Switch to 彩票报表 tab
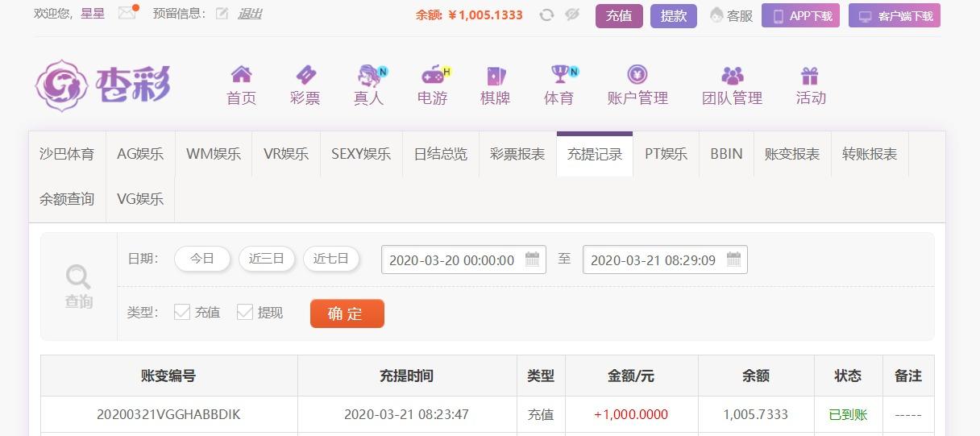This screenshot has width=980, height=436. point(517,154)
